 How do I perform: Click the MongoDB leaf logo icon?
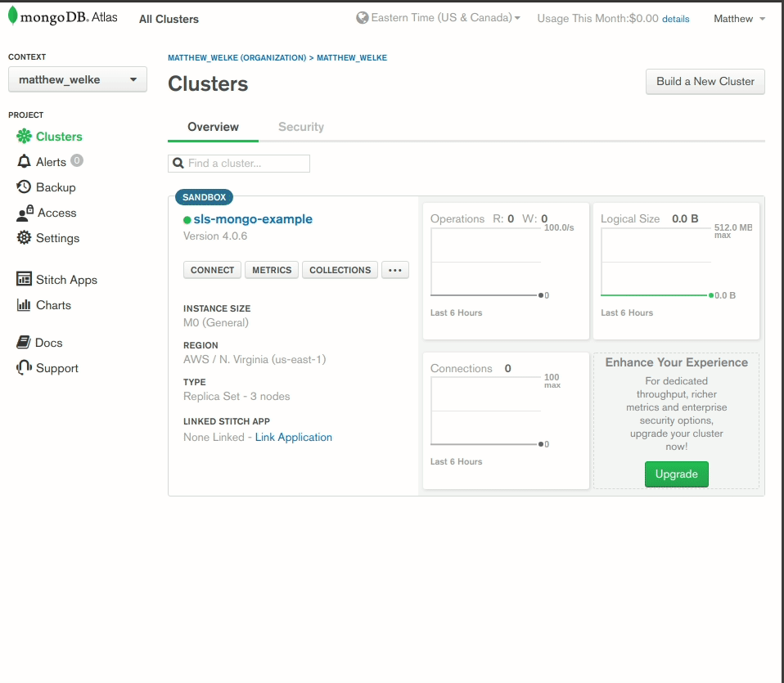(x=13, y=16)
